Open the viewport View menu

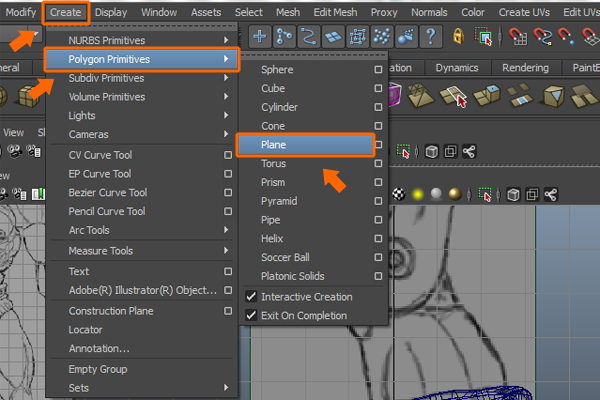pyautogui.click(x=13, y=132)
